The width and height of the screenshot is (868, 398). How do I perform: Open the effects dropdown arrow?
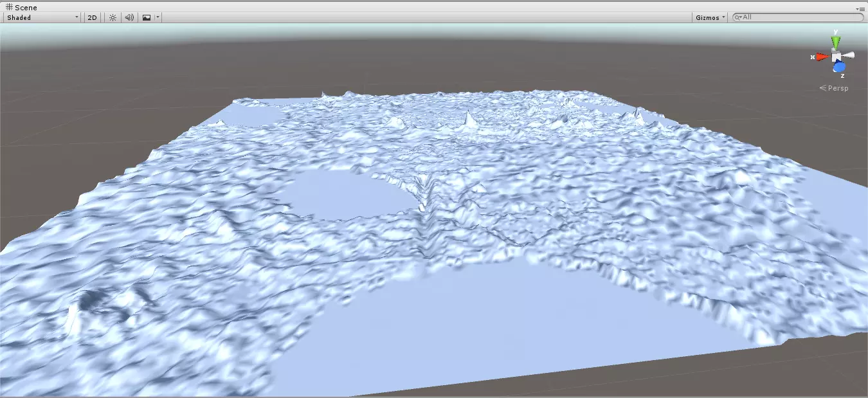click(156, 17)
